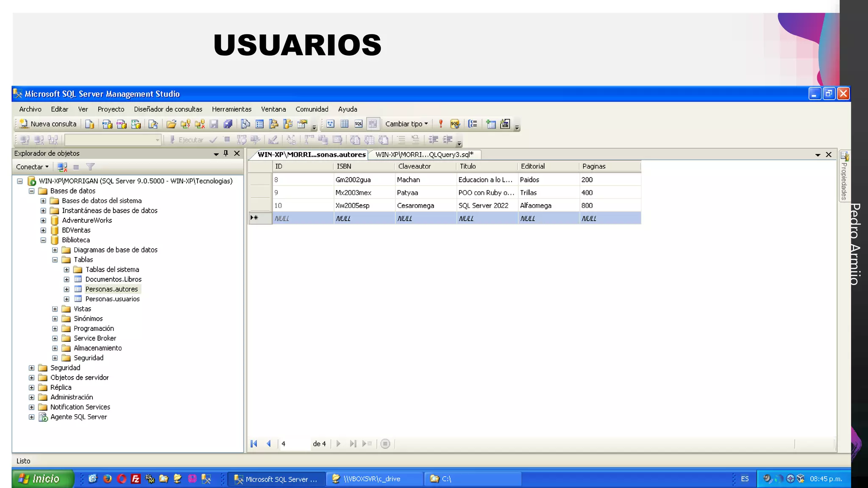Toggle the results pane icon
The width and height of the screenshot is (868, 488).
pyautogui.click(x=373, y=124)
